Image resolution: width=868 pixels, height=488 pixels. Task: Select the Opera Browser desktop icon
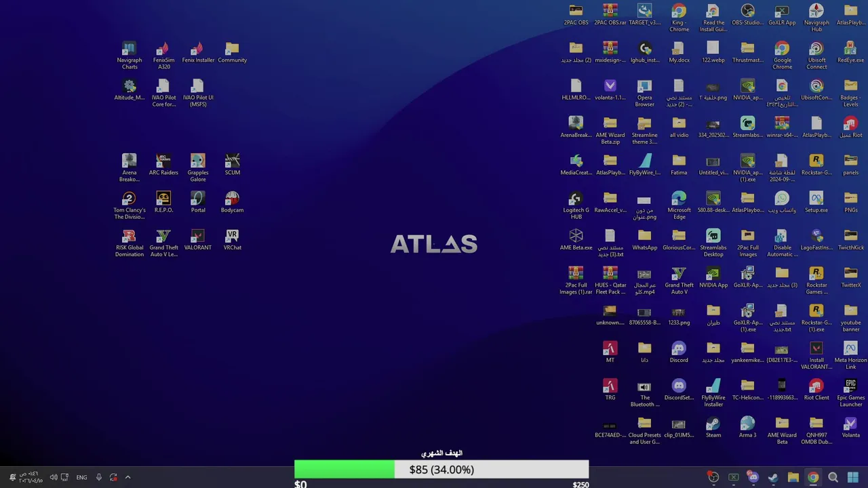(x=644, y=93)
